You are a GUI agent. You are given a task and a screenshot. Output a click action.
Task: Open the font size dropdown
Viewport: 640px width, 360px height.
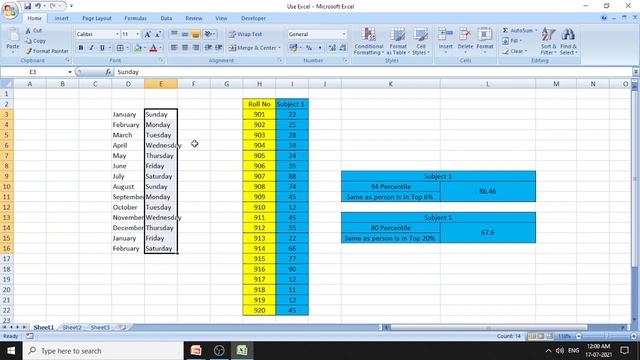pyautogui.click(x=138, y=34)
